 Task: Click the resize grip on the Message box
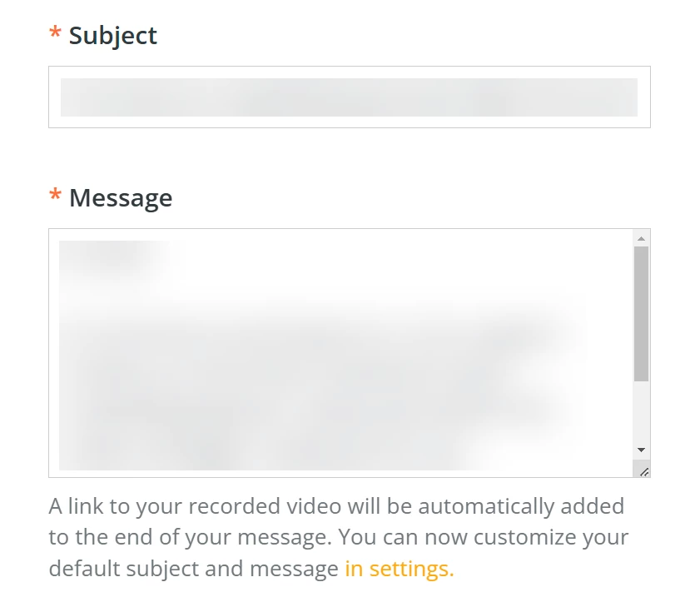[644, 470]
